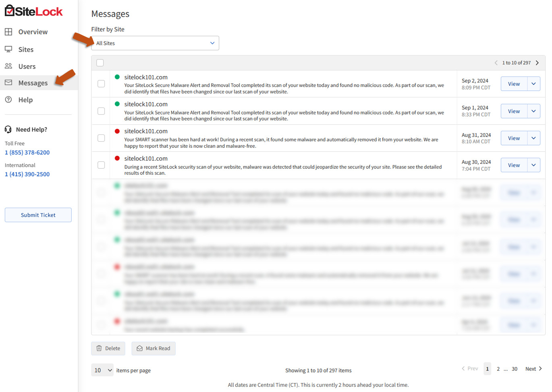This screenshot has width=552, height=392.
Task: Expand View options for Sep 1 message
Action: tap(533, 111)
